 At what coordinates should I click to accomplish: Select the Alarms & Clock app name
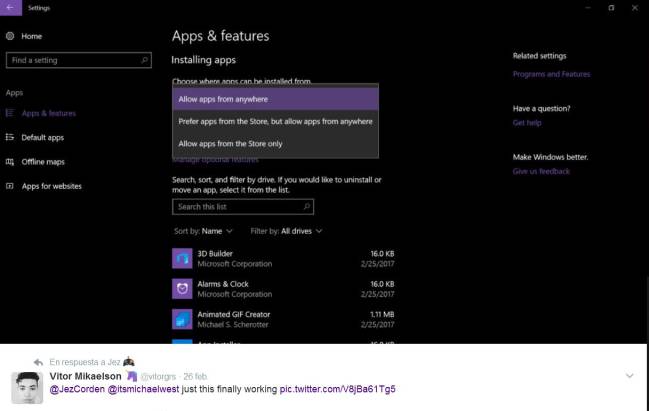pos(223,284)
